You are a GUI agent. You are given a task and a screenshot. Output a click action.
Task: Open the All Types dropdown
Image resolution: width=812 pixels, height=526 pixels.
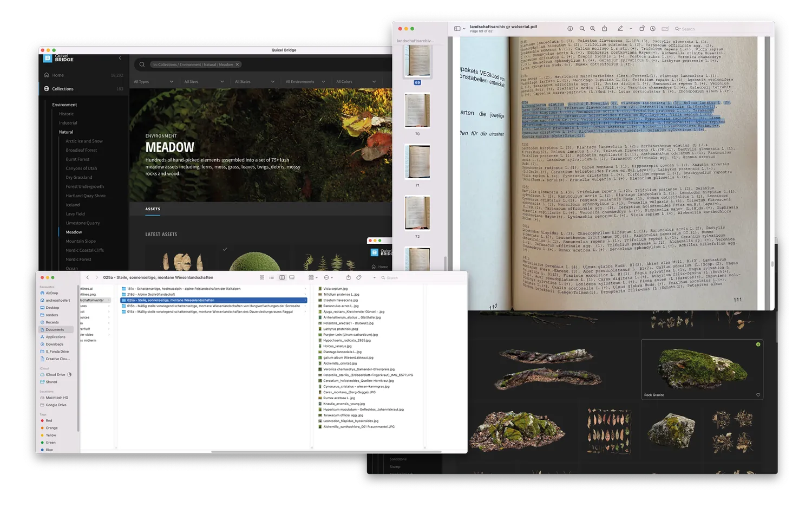(154, 82)
